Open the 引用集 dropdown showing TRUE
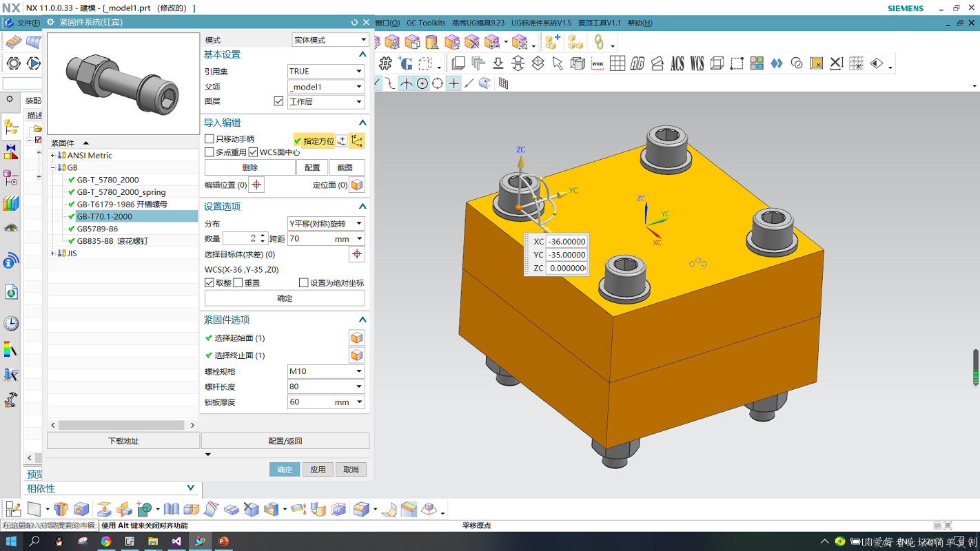The image size is (980, 551). click(326, 71)
